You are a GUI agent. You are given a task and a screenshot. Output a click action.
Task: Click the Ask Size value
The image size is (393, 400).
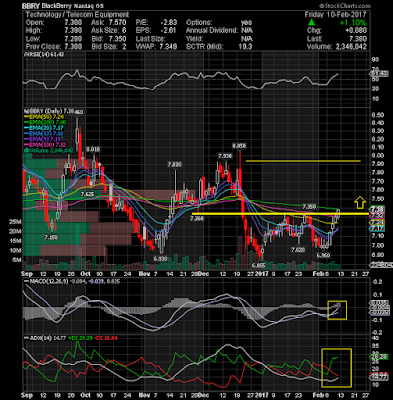coord(124,31)
